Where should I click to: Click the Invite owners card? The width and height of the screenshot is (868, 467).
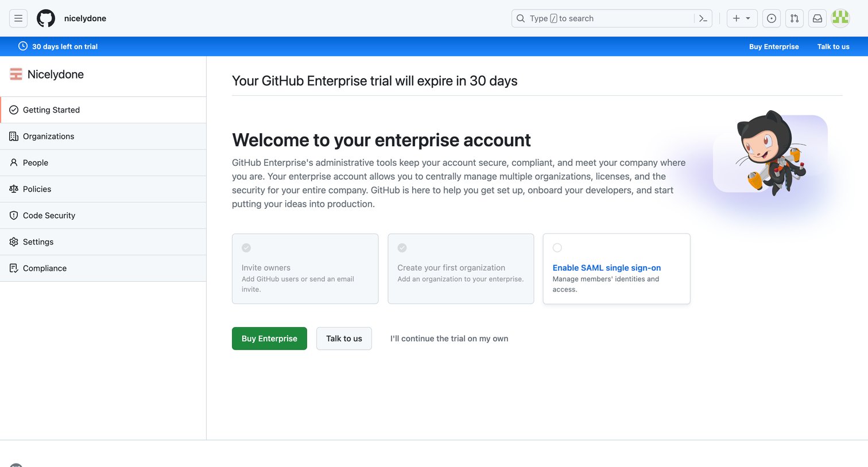tap(305, 268)
